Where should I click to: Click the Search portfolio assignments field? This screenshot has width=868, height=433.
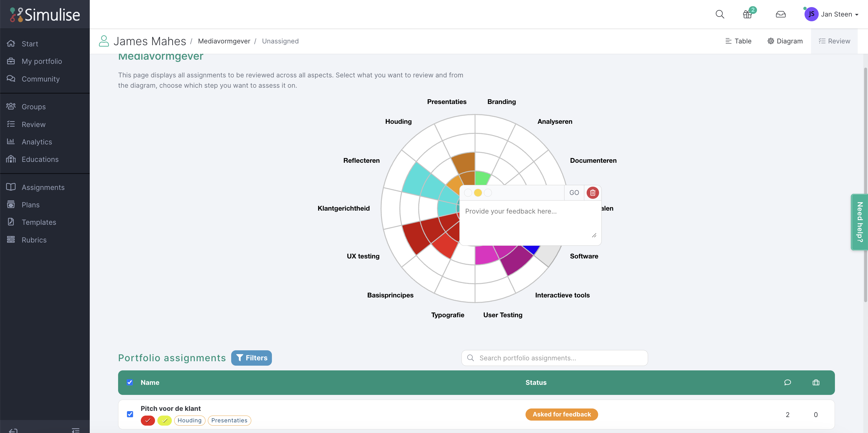554,358
